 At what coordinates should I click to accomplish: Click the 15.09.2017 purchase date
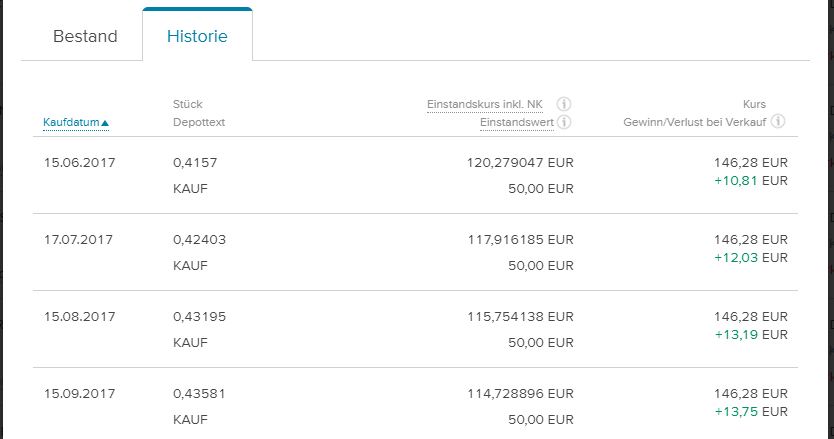click(x=80, y=394)
